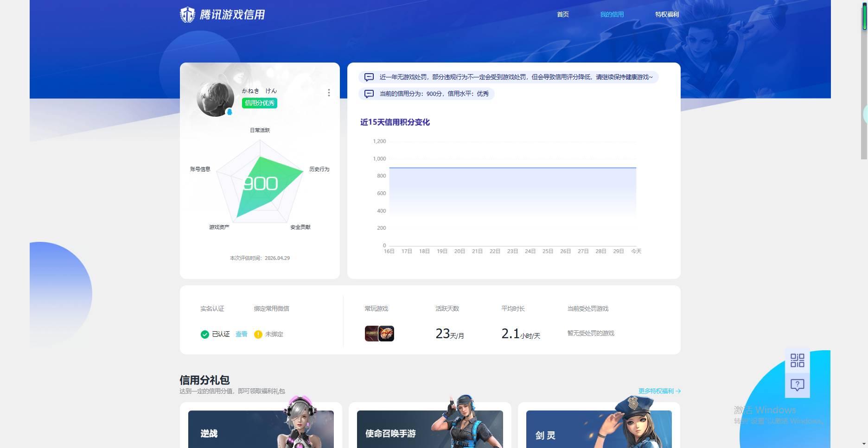Click the username かねき けん
This screenshot has width=868, height=448.
259,91
